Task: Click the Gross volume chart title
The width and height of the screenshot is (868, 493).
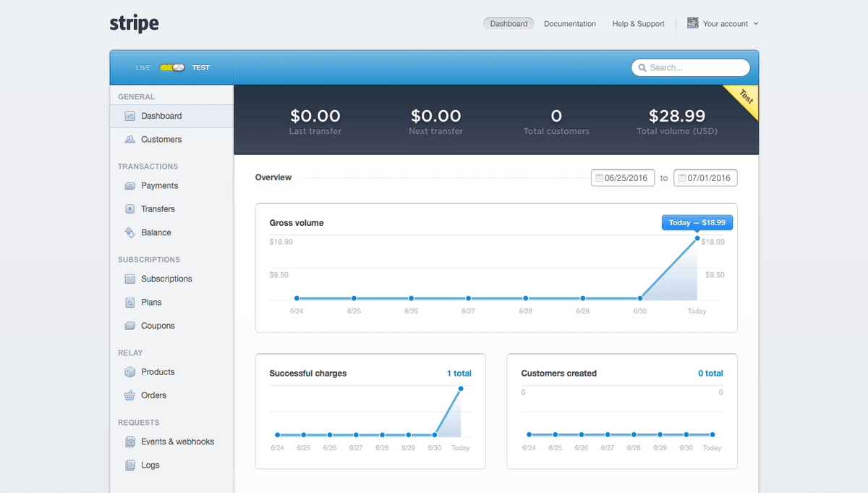Action: click(x=297, y=223)
